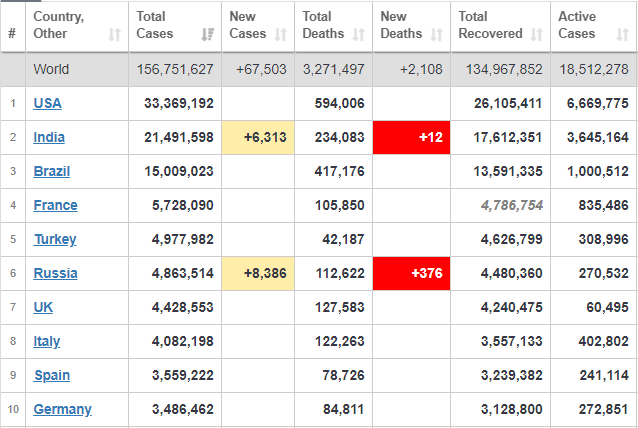638x428 pixels.
Task: Click Russia total deaths 112,622
Action: (340, 273)
